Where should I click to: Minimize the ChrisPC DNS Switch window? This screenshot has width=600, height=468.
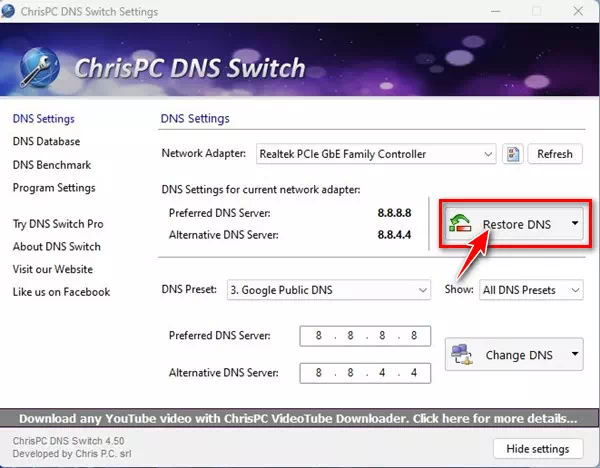tap(496, 11)
